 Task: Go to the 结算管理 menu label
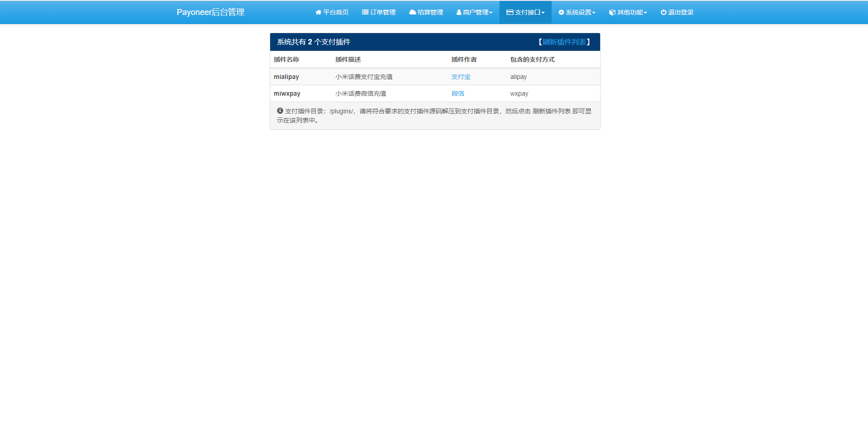coord(430,12)
